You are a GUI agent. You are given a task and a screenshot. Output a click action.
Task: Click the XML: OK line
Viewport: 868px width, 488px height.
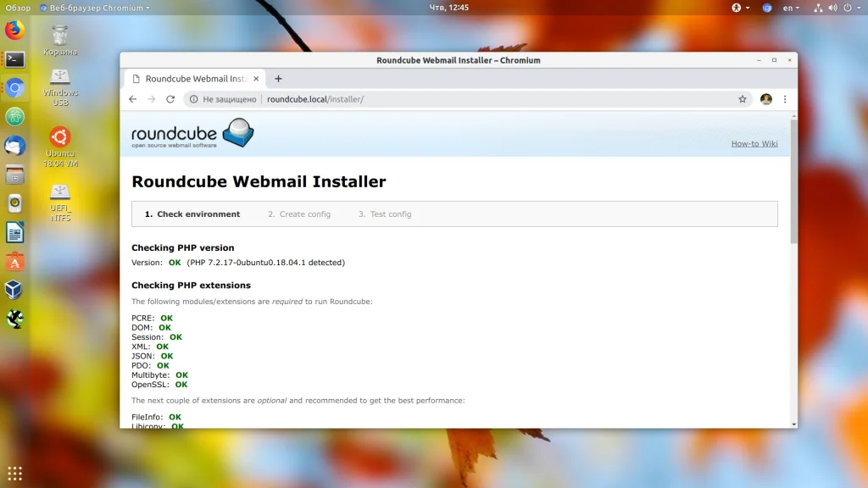150,347
